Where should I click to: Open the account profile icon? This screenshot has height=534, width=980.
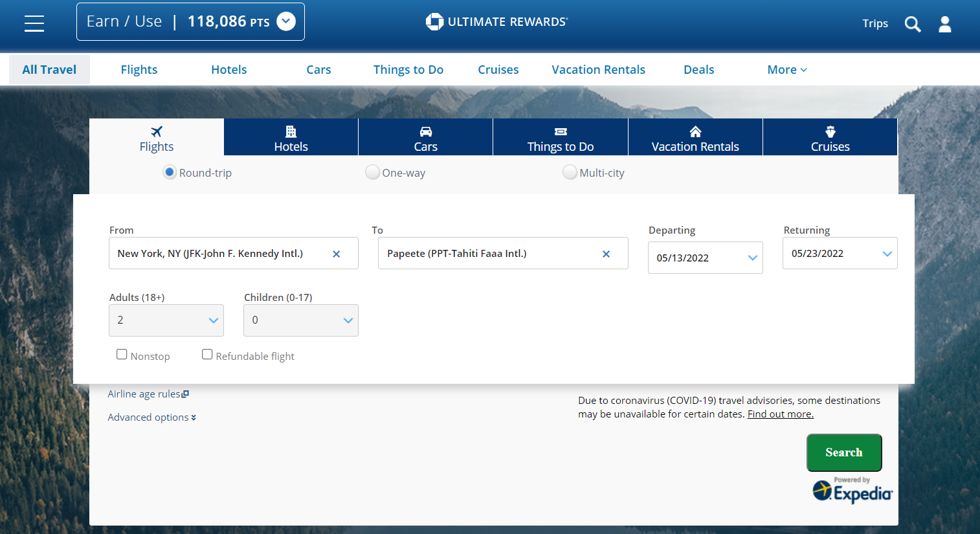(x=945, y=24)
